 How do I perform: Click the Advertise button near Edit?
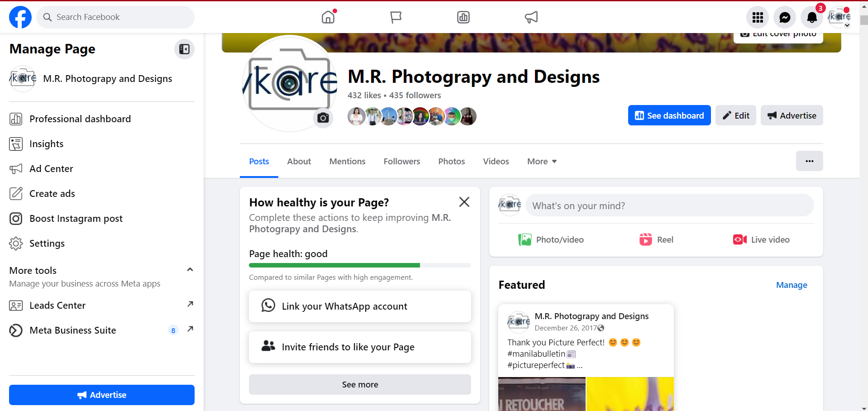792,115
